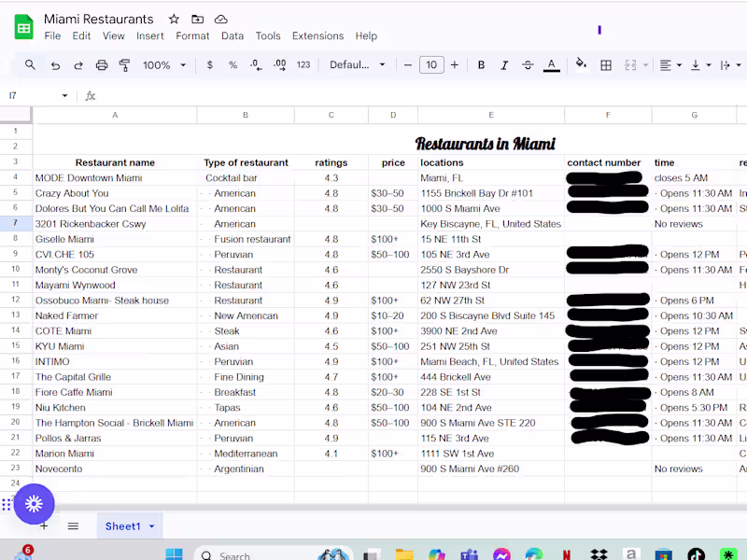Click the Print icon in toolbar
This screenshot has height=560, width=747.
[x=102, y=65]
